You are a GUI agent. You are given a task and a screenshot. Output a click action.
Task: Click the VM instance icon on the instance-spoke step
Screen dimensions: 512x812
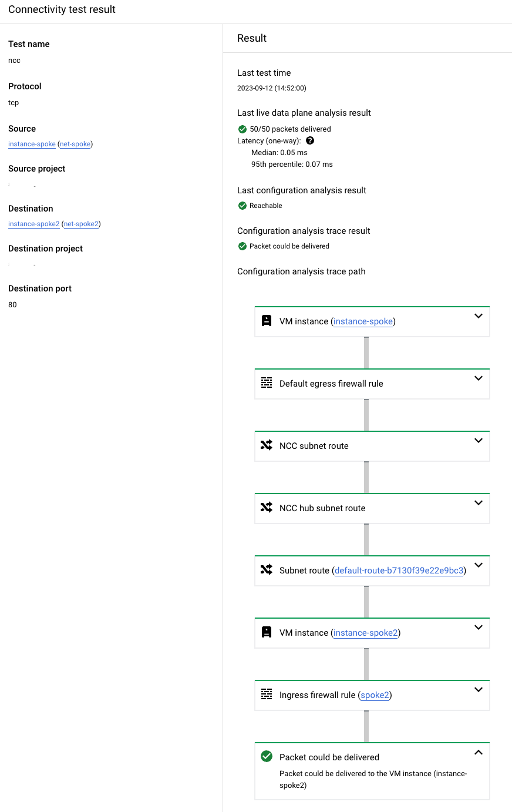tap(267, 321)
